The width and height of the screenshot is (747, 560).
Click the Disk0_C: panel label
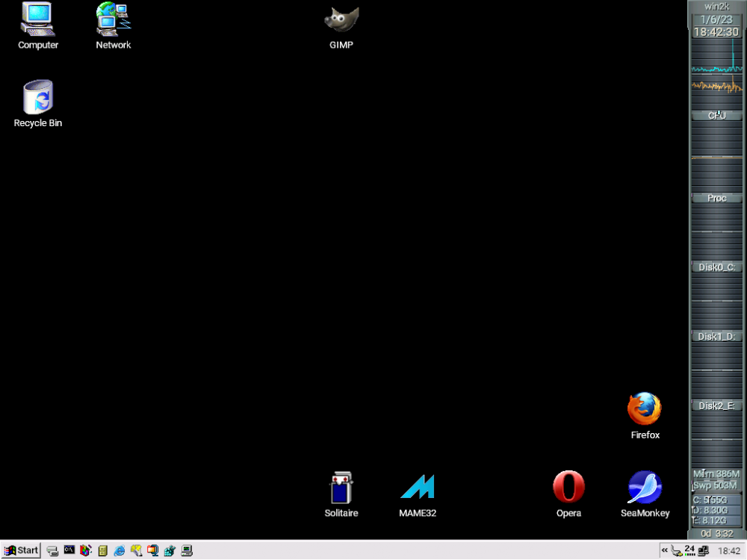tap(716, 267)
